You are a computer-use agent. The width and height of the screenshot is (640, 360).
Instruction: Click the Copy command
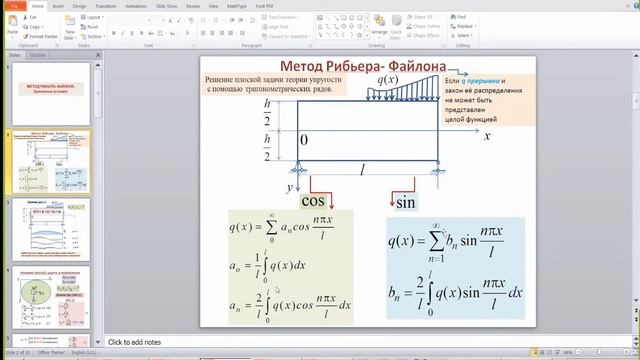[33, 27]
